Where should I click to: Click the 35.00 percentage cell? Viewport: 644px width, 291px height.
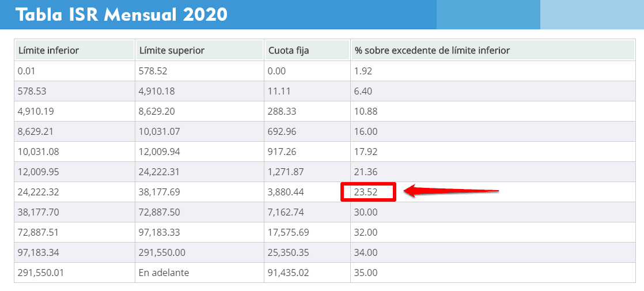click(x=493, y=273)
